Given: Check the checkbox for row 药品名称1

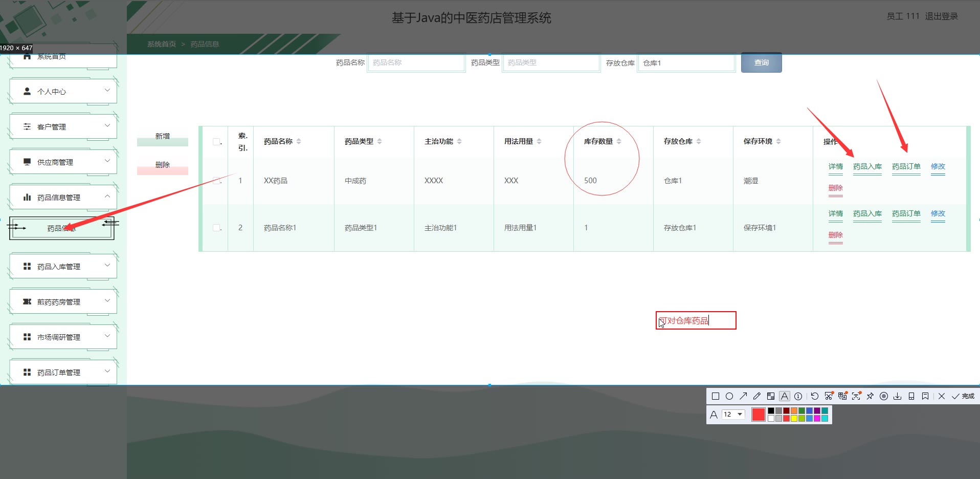Looking at the screenshot, I should coord(216,228).
